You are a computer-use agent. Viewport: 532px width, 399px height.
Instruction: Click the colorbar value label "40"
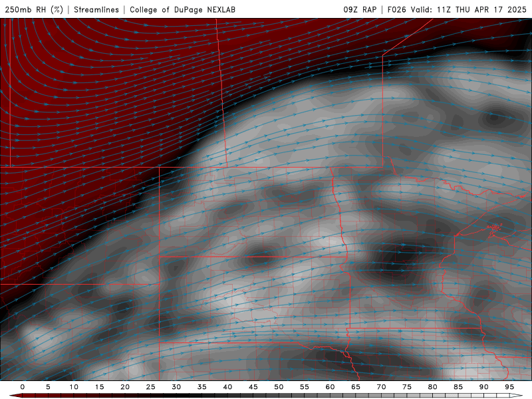(x=227, y=387)
